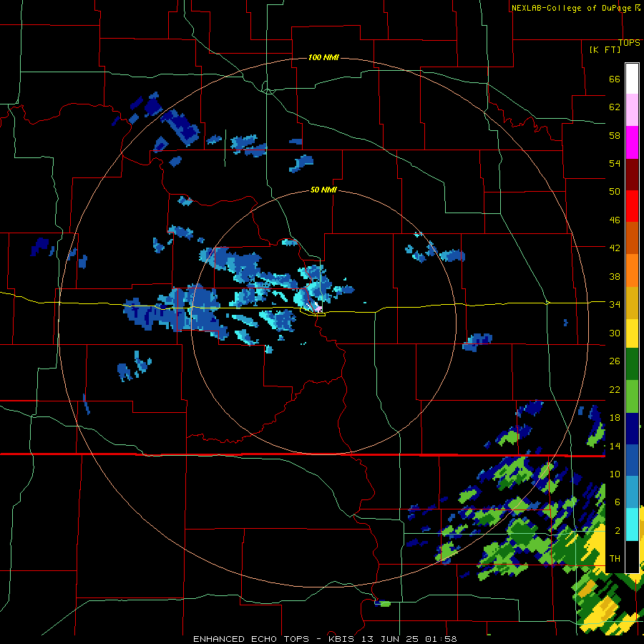Click the 34 value on the scale
Screen dimensions: 644x644
(615, 304)
